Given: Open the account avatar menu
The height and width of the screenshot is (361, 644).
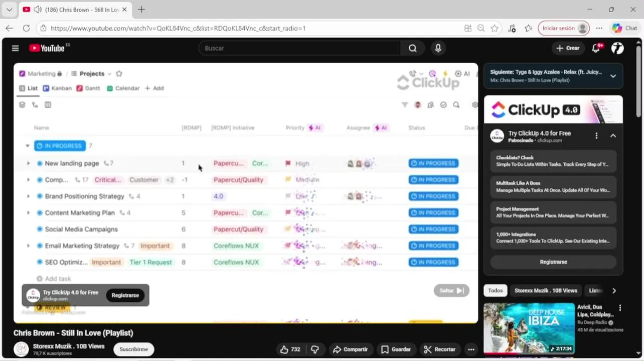Looking at the screenshot, I should [x=617, y=48].
